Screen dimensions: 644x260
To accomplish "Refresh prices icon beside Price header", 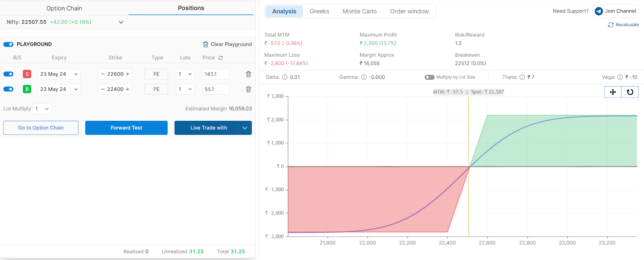I will click(x=221, y=58).
